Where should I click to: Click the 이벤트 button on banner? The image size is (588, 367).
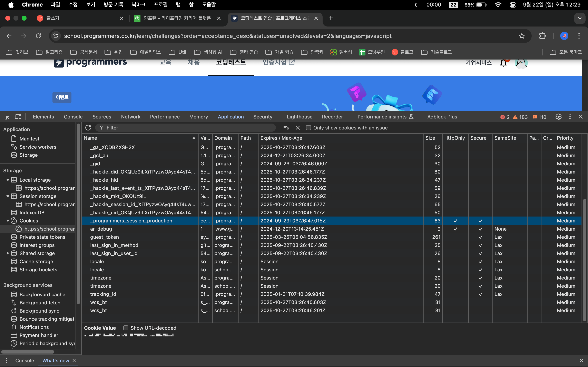62,97
